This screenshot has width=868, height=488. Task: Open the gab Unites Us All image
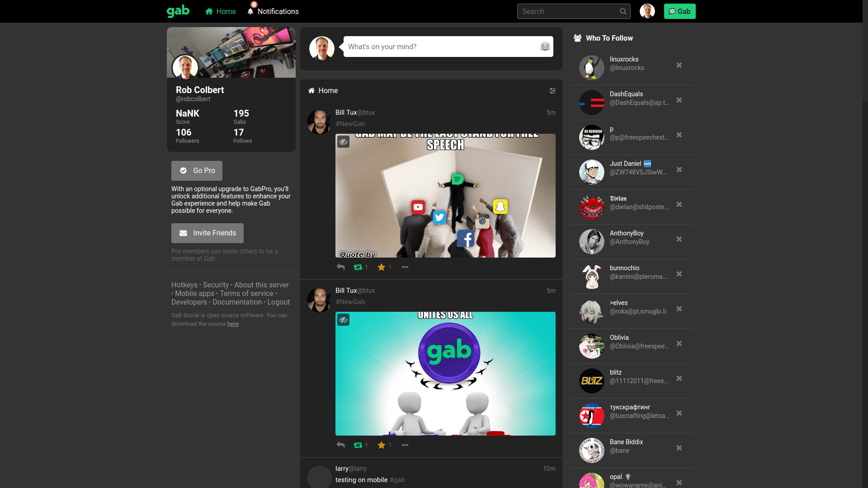(445, 374)
